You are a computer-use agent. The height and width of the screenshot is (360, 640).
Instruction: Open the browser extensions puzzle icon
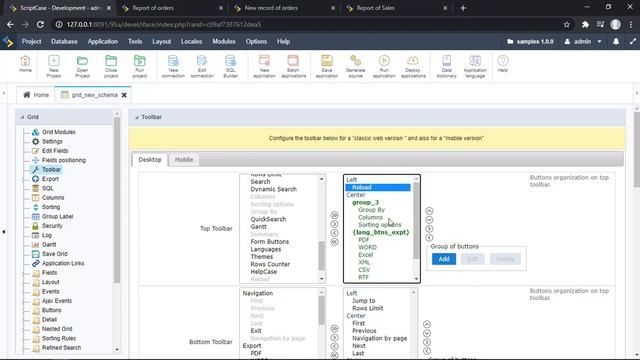point(585,24)
